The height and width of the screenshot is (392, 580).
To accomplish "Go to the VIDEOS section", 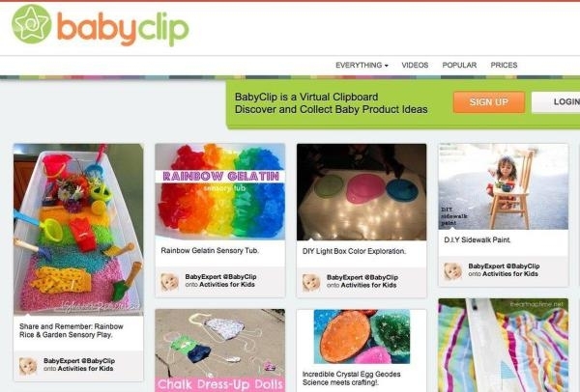I will point(415,66).
